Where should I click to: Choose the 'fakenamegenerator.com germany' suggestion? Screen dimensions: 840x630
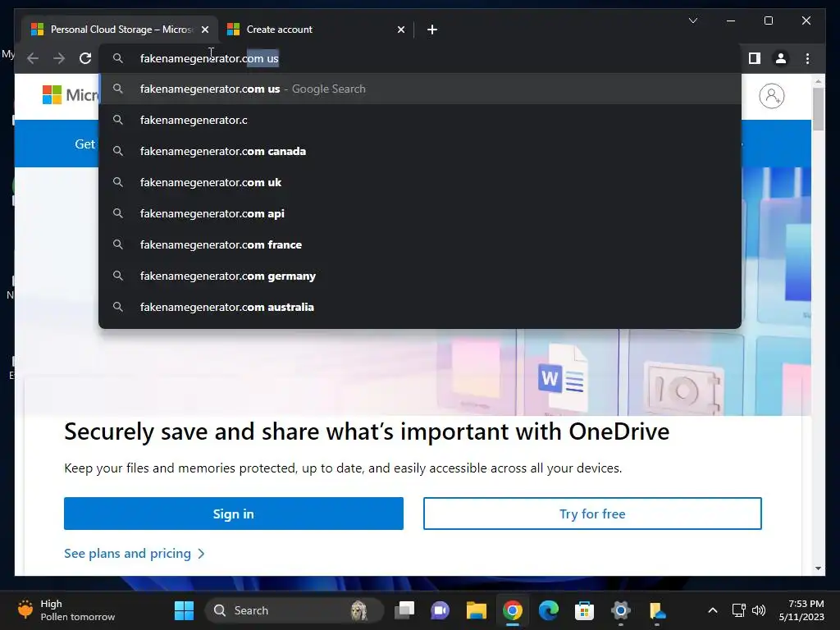click(x=420, y=276)
